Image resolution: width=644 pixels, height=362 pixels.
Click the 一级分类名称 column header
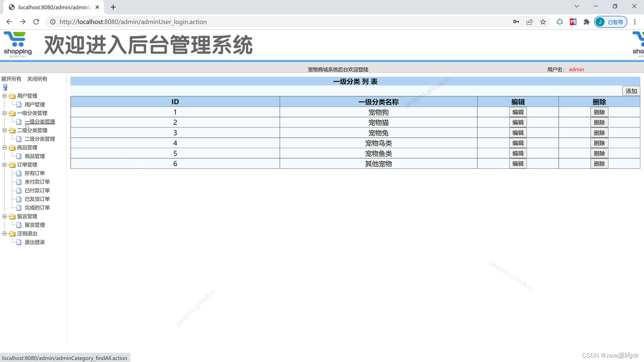tap(378, 102)
